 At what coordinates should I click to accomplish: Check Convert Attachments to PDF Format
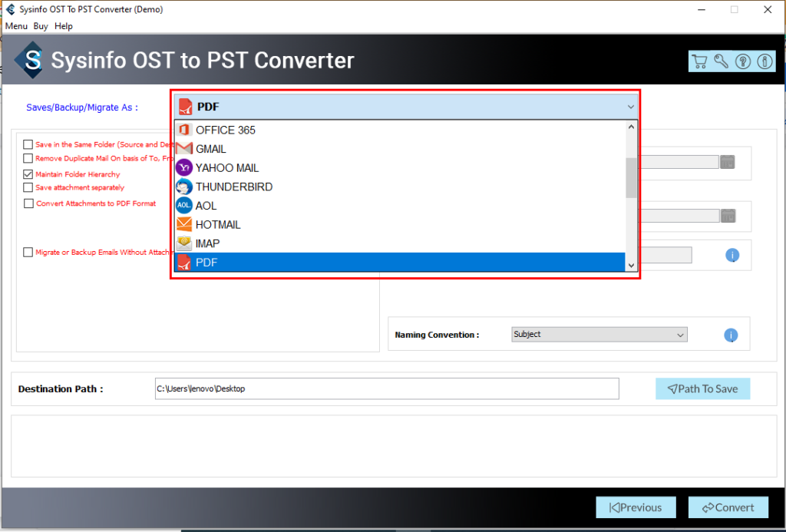(28, 203)
